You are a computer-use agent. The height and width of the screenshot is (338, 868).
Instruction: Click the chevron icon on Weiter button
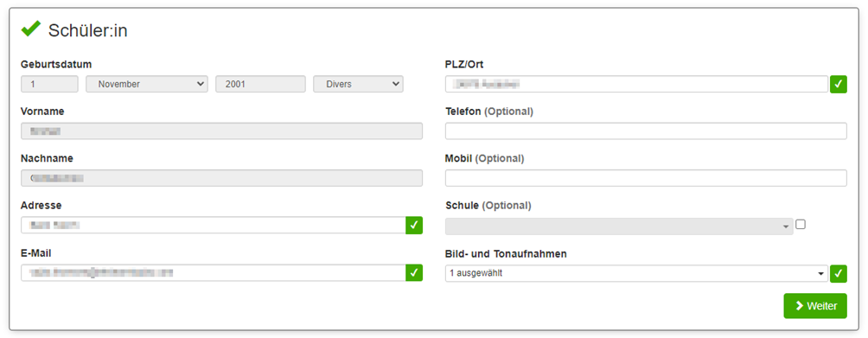(x=799, y=306)
